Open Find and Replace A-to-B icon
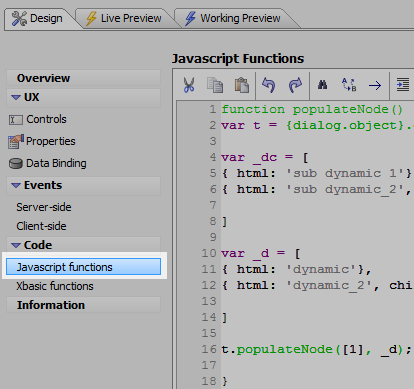Image resolution: width=414 pixels, height=389 pixels. pyautogui.click(x=349, y=85)
